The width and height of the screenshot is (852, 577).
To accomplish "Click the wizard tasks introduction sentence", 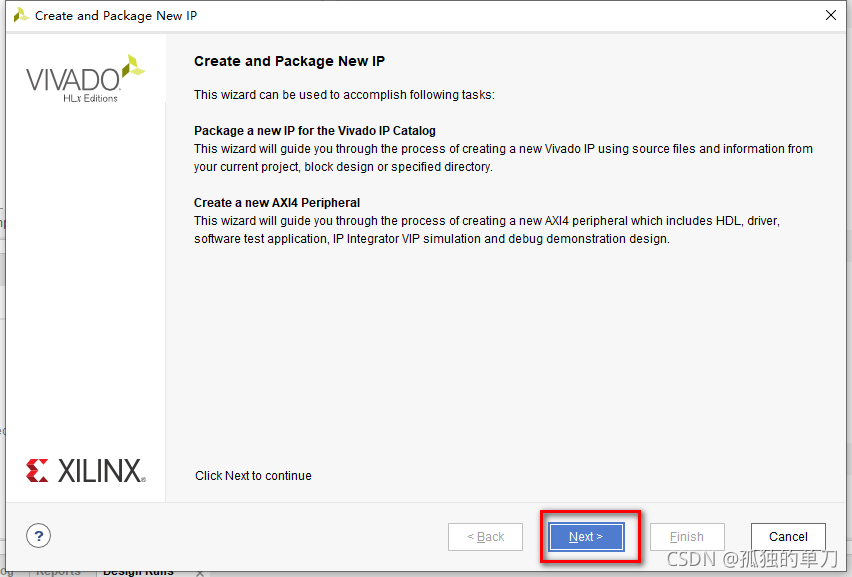I will [344, 95].
